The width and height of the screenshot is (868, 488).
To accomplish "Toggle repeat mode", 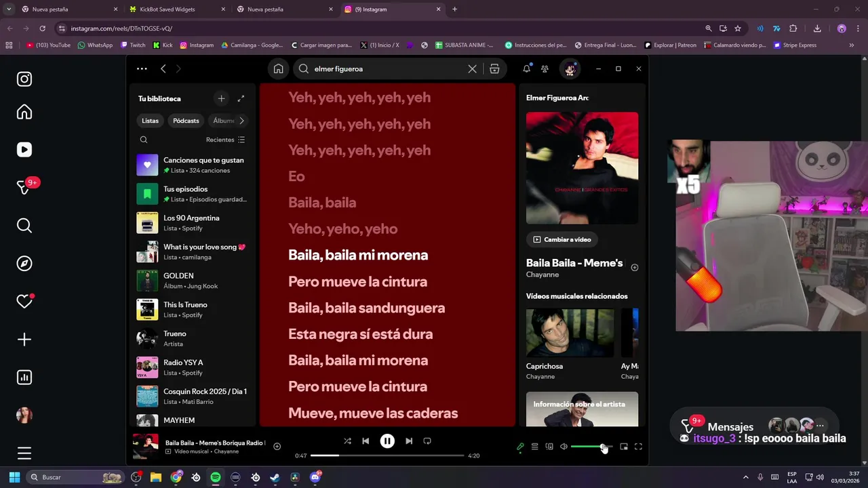I will coord(427,441).
